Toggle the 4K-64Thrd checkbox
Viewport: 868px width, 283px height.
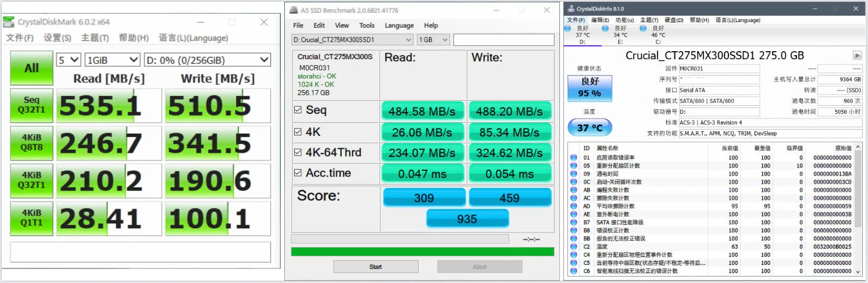point(298,153)
